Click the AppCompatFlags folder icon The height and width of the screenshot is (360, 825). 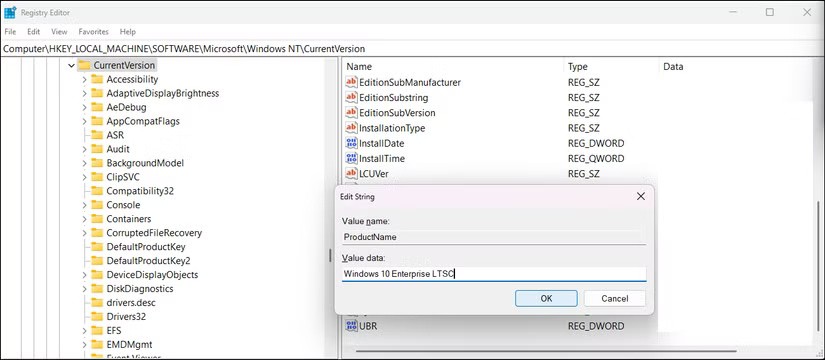[97, 121]
